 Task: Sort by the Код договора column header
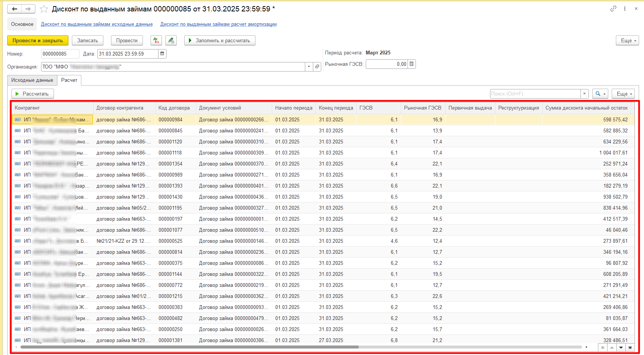click(175, 108)
